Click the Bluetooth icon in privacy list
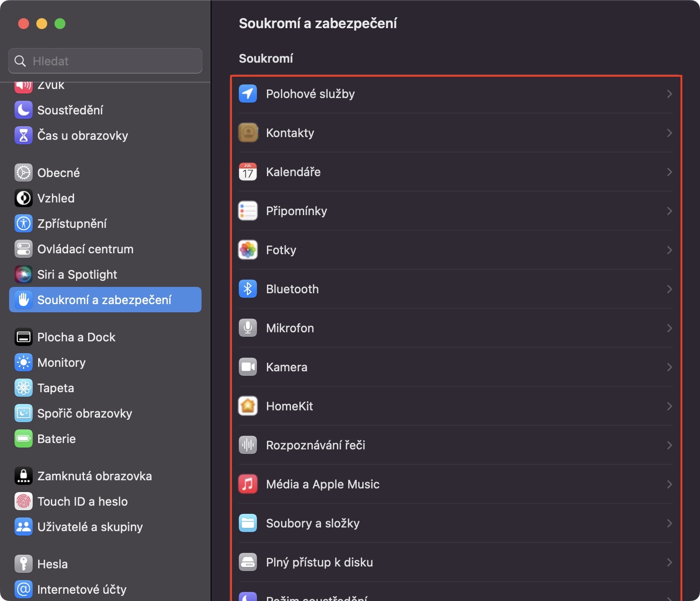 click(x=248, y=289)
